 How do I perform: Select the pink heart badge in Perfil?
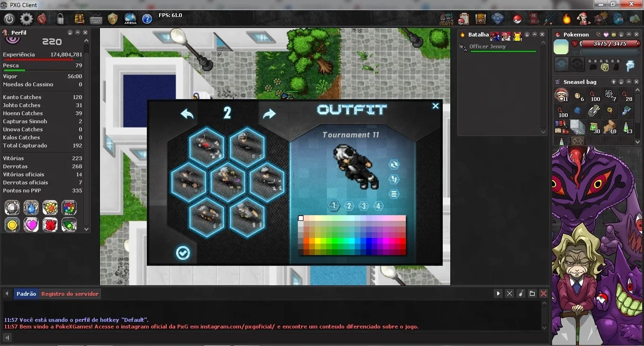coord(31,224)
